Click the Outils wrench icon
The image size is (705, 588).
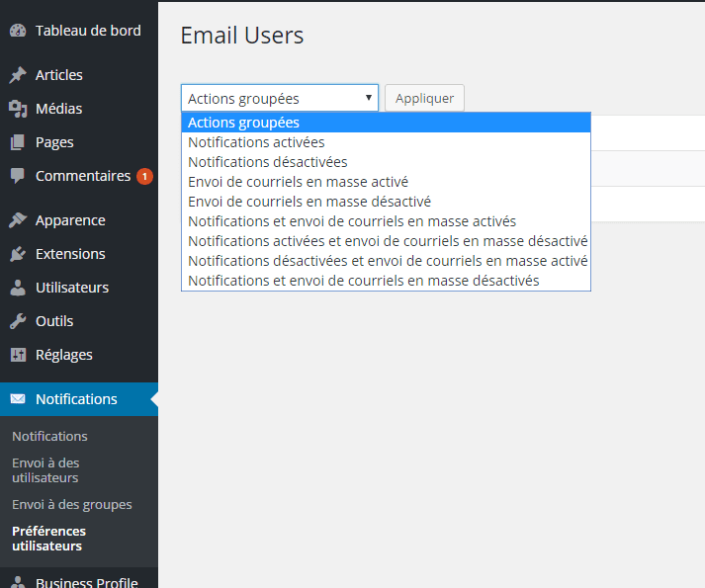[x=18, y=321]
